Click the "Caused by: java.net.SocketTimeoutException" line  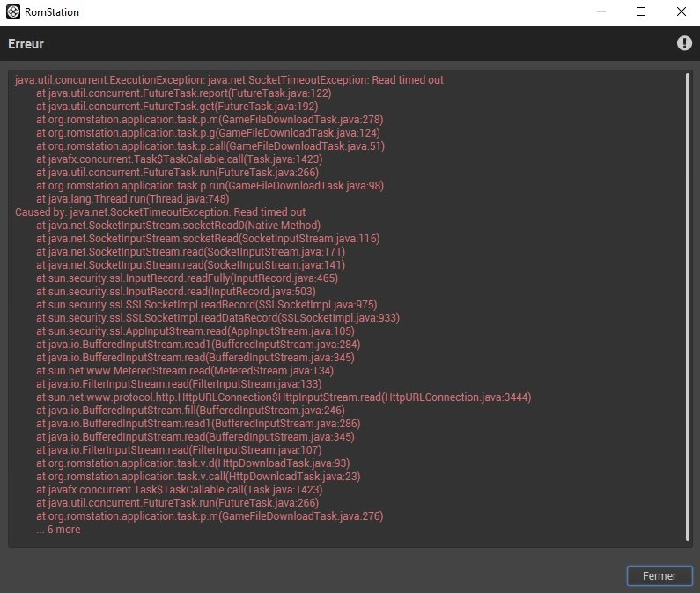click(x=160, y=211)
